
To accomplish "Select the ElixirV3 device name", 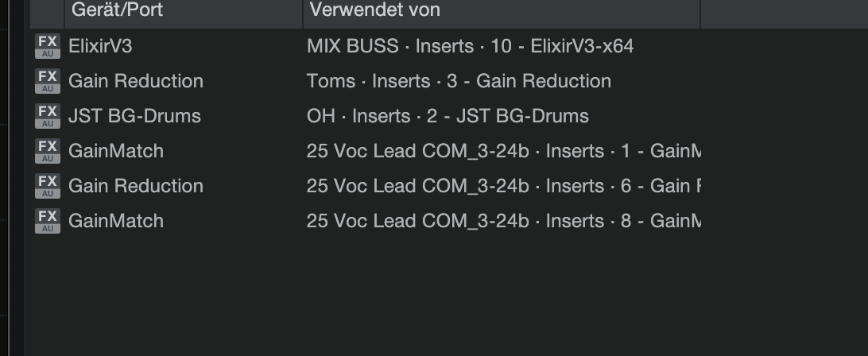I will point(100,46).
